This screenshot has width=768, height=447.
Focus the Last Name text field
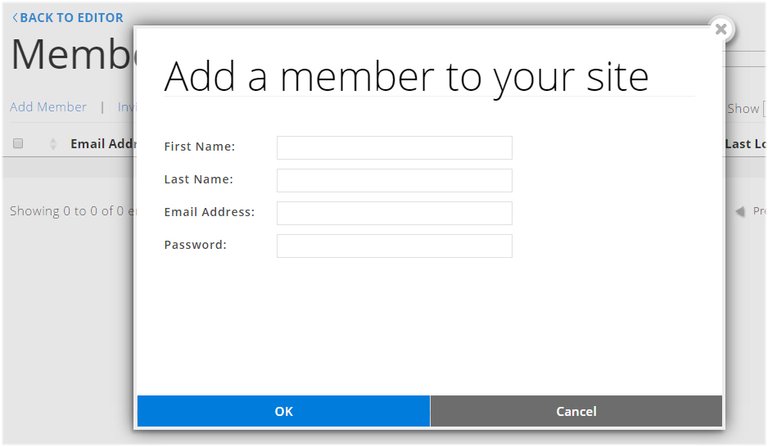pyautogui.click(x=394, y=181)
